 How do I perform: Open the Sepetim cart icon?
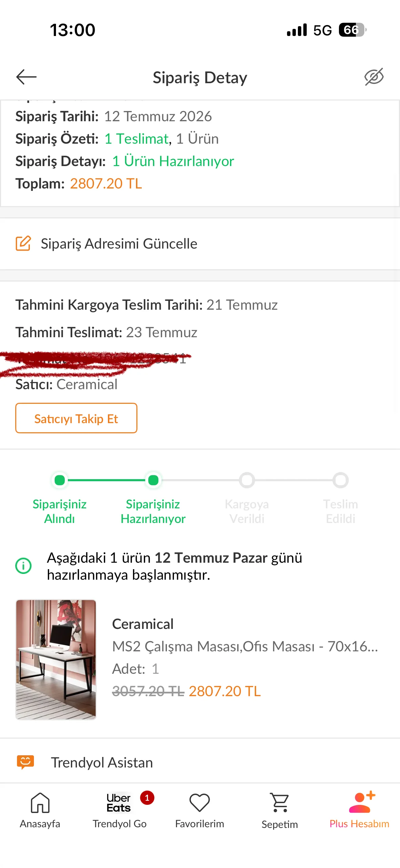coord(280,803)
